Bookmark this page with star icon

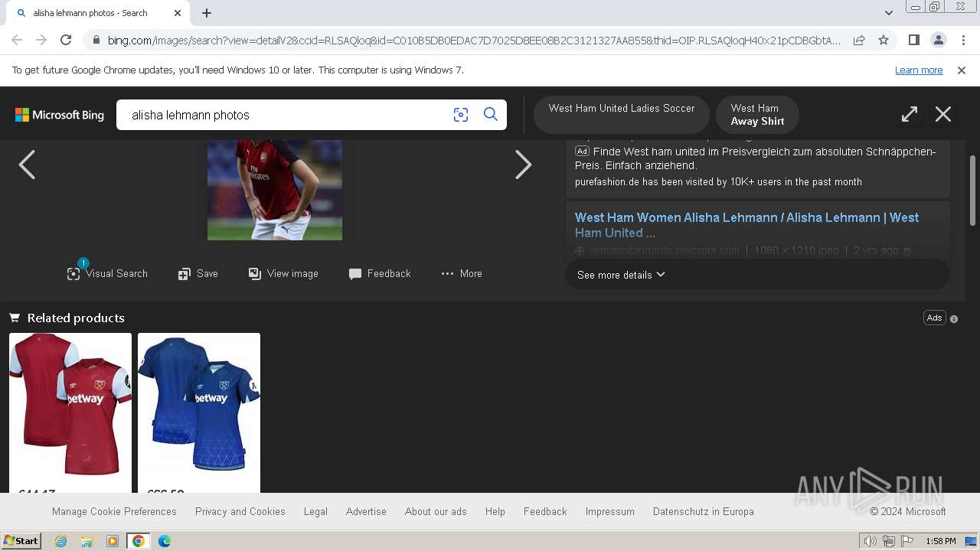(884, 40)
